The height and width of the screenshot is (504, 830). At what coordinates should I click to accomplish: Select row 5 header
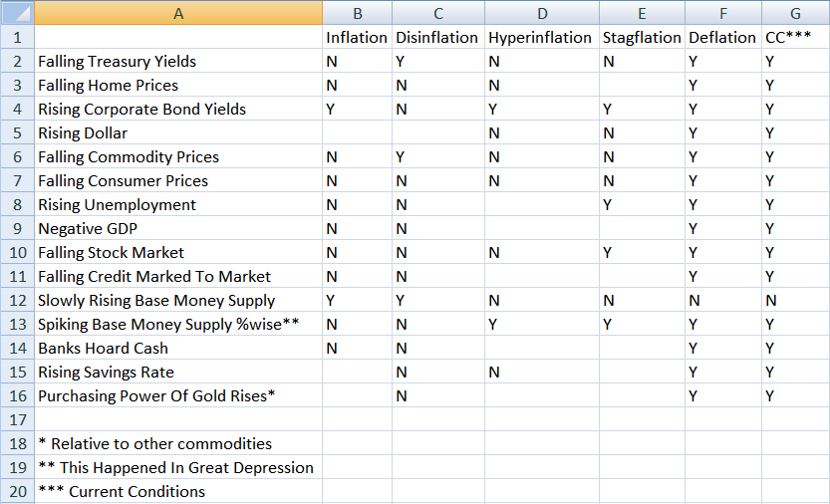(18, 132)
